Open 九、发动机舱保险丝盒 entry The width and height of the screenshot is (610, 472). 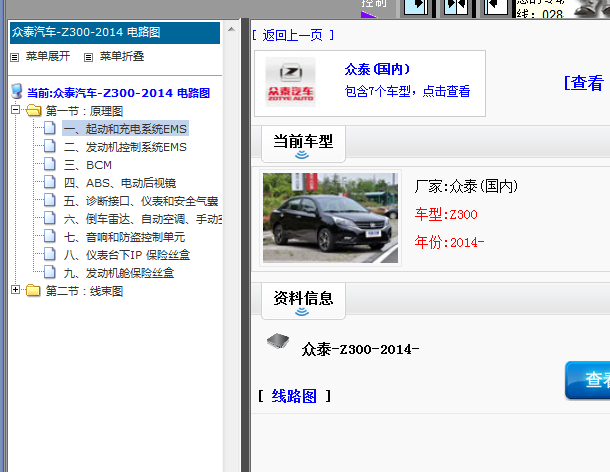click(119, 273)
